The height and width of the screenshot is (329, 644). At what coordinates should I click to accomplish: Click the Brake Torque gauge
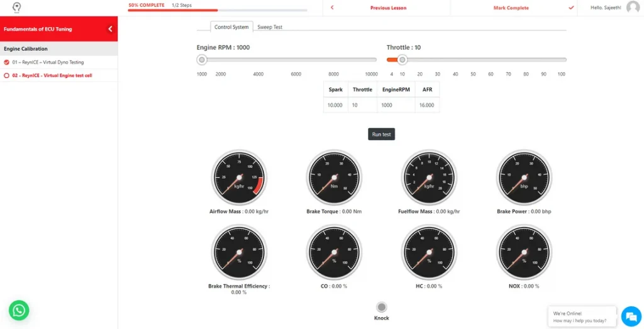pos(334,177)
